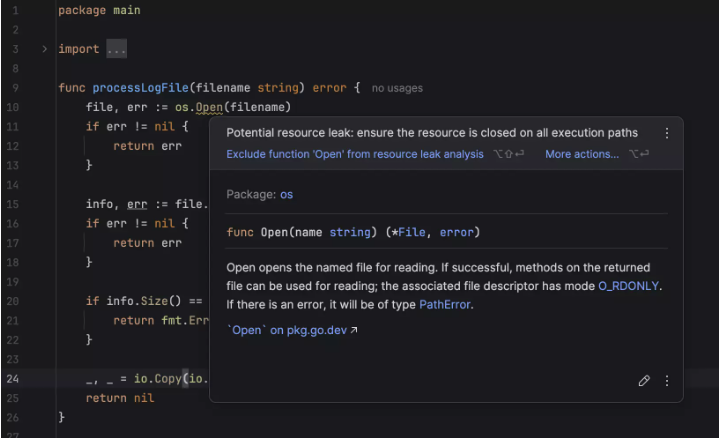Viewport: 719px width, 438px height.
Task: Click the io.Copy call on line 24
Action: coord(158,379)
